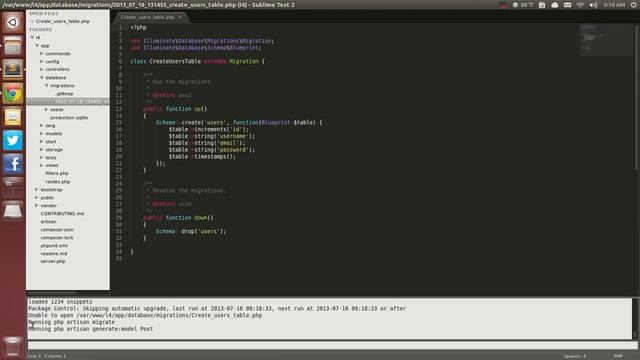The height and width of the screenshot is (360, 640).
Task: Collapse the l4 root folder
Action: (x=32, y=38)
